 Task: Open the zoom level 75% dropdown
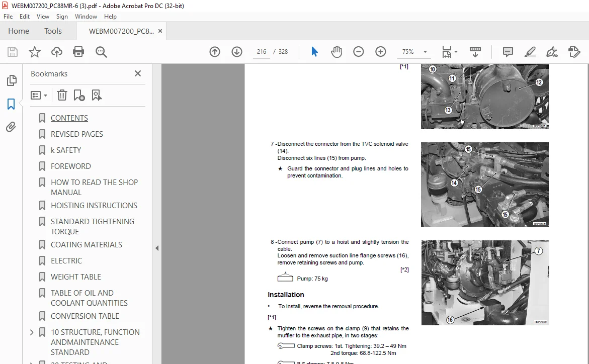tap(425, 52)
